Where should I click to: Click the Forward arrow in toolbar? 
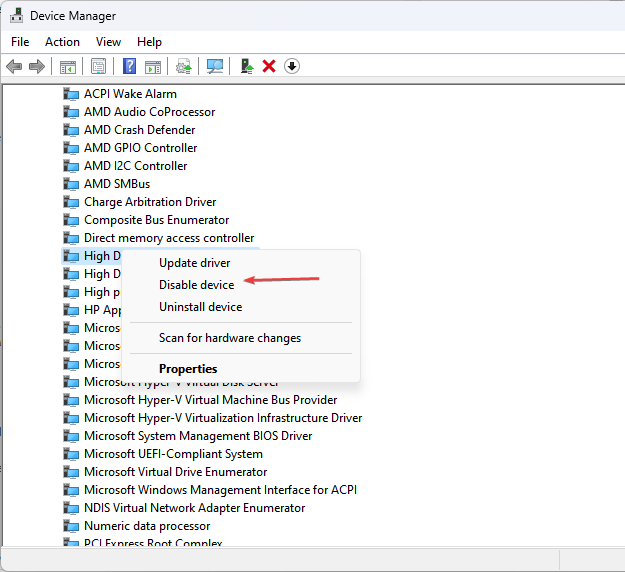(x=37, y=66)
